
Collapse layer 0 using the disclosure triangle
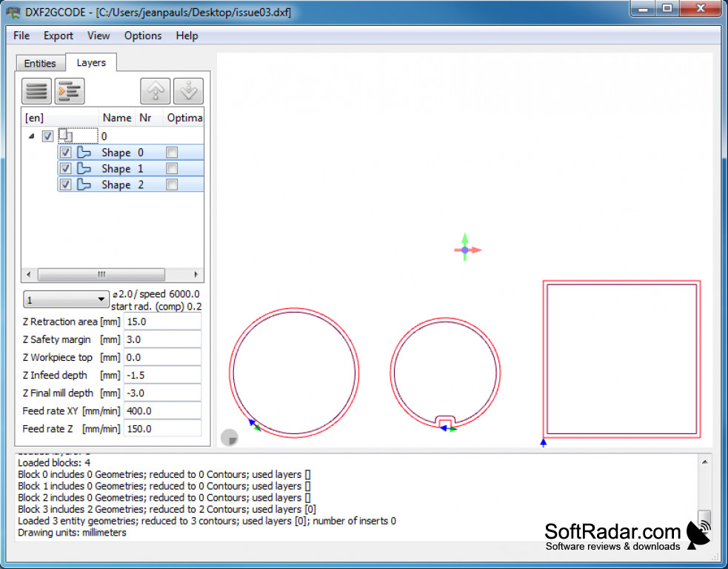[x=30, y=136]
